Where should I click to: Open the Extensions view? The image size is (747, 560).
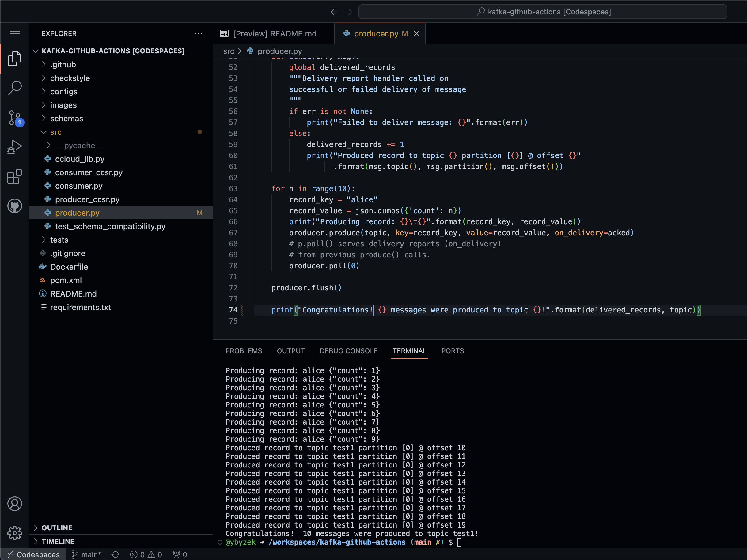tap(14, 176)
